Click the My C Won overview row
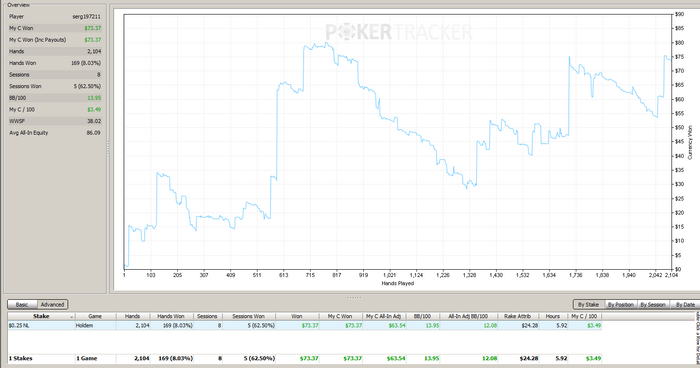Image resolution: width=700 pixels, height=368 pixels. [55, 28]
